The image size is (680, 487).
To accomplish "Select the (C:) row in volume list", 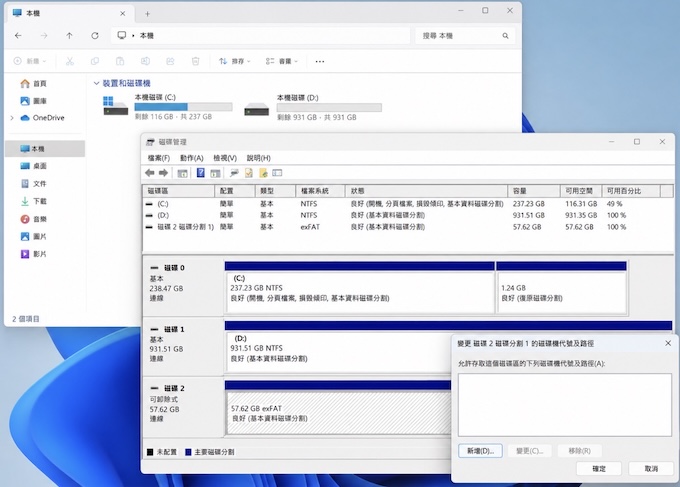I will pos(408,204).
